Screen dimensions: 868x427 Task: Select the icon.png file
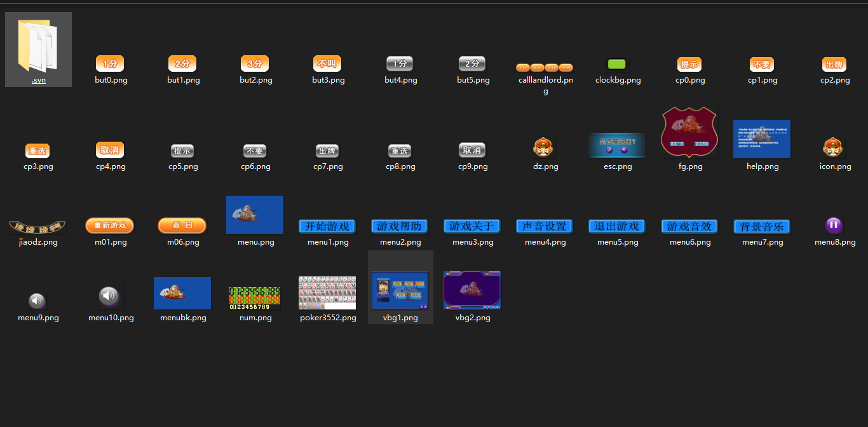tap(834, 148)
